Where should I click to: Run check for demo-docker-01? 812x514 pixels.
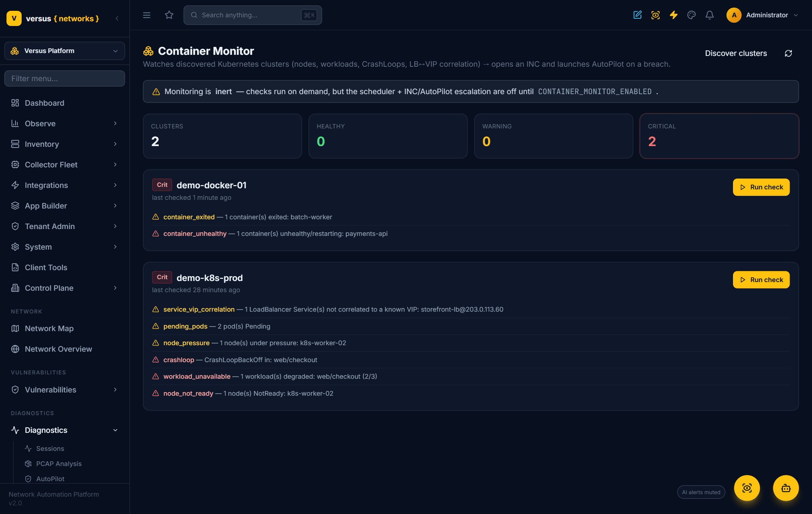tap(761, 187)
